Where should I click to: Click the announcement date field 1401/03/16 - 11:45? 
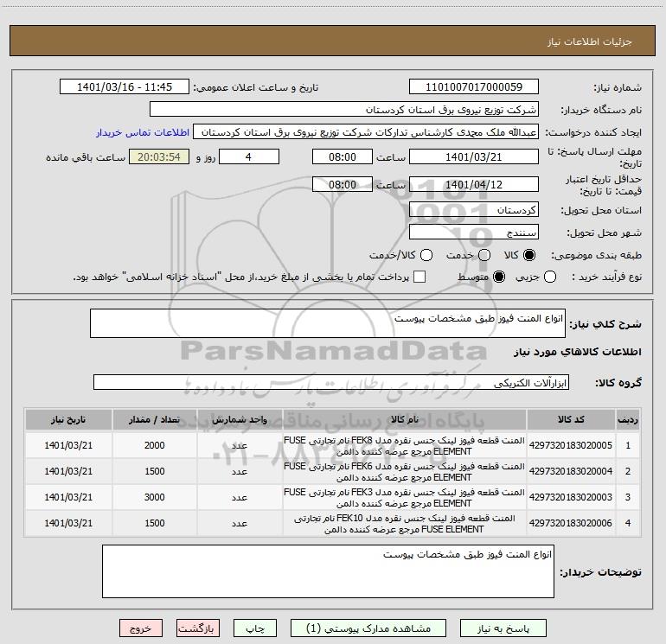point(125,86)
